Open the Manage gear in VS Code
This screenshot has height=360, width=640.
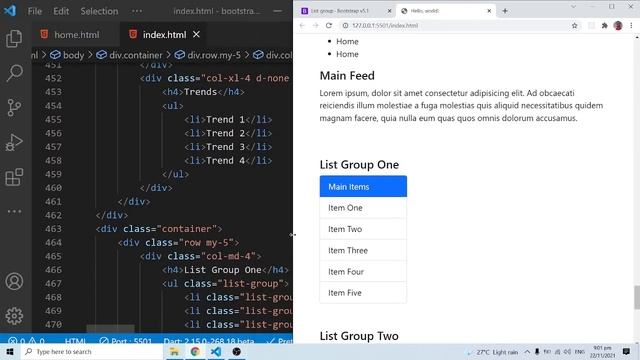[x=14, y=316]
